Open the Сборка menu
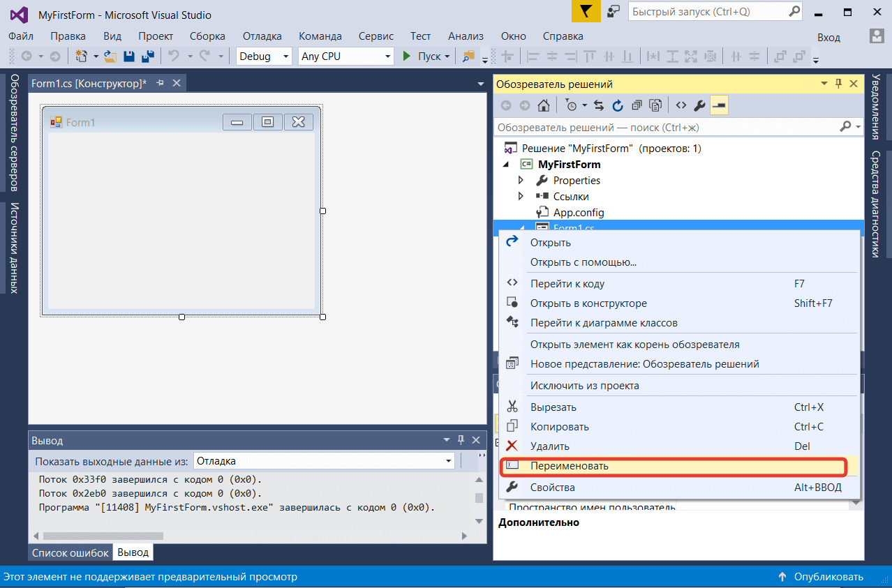Image resolution: width=892 pixels, height=588 pixels. coord(207,36)
